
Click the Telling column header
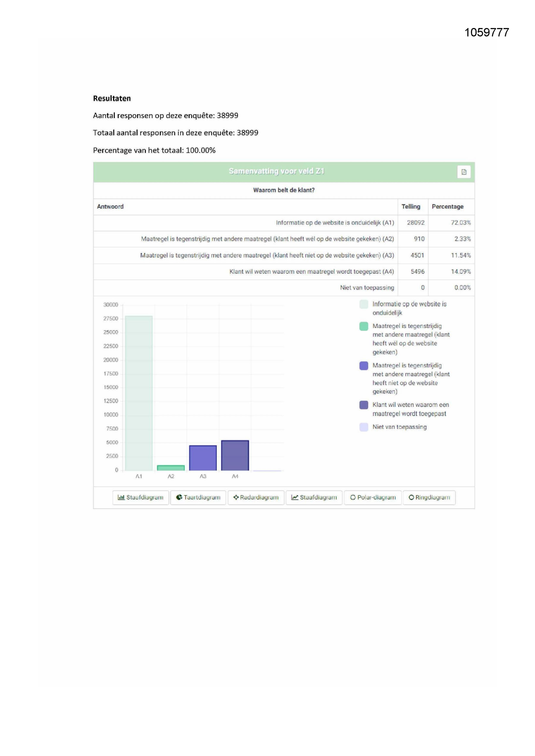pyautogui.click(x=411, y=207)
